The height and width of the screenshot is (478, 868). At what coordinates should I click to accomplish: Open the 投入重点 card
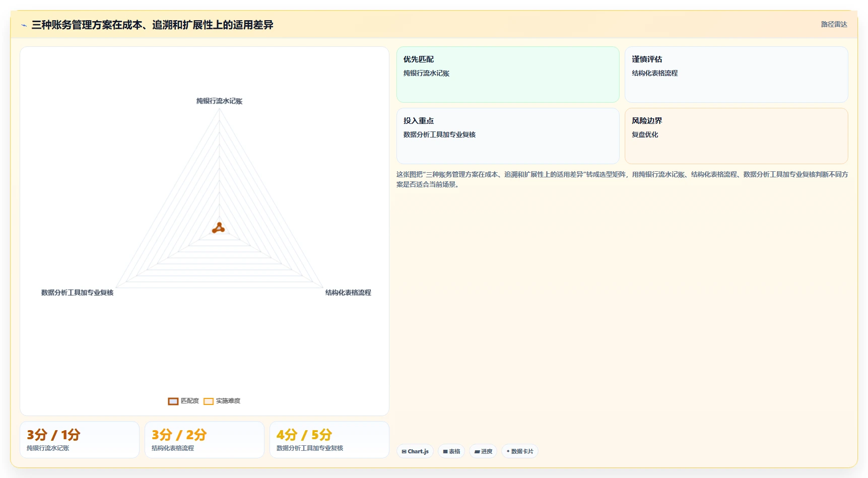[508, 136]
